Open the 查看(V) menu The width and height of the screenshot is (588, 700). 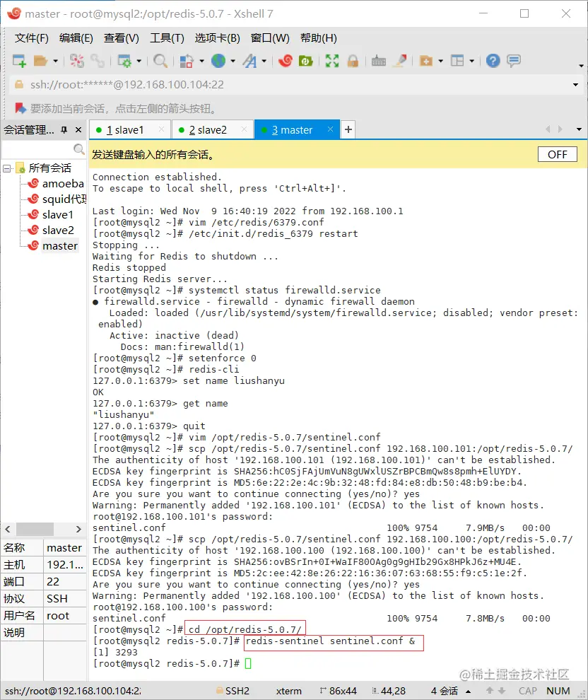pos(122,38)
